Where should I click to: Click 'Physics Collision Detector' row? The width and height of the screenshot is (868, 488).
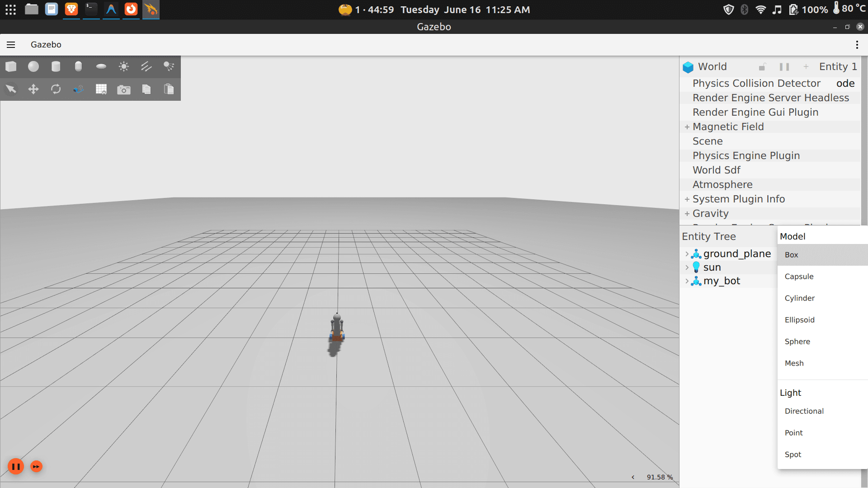(x=770, y=84)
